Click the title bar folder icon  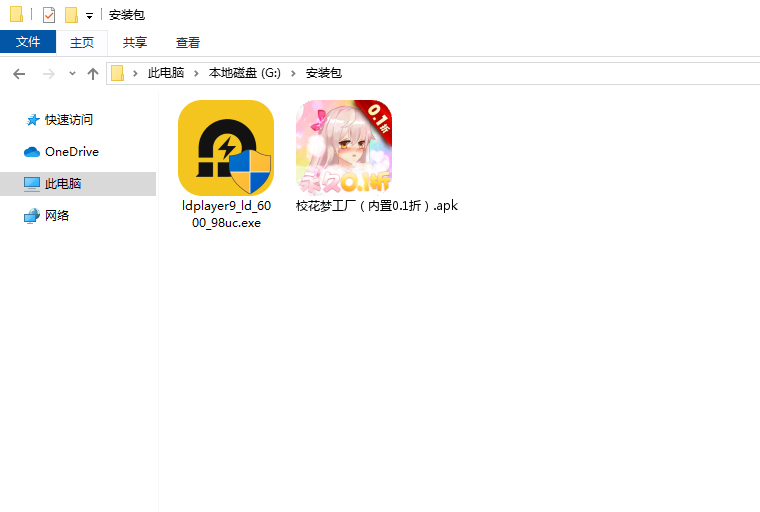coord(16,15)
